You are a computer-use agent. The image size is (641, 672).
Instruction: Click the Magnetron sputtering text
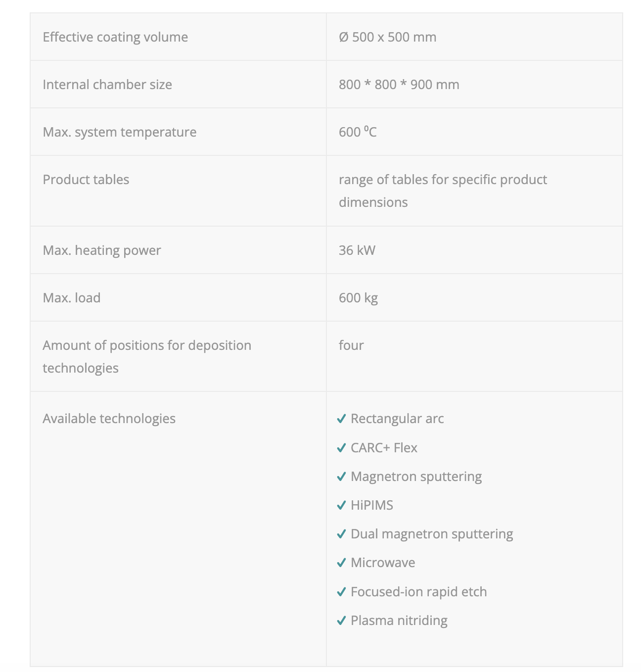[416, 477]
